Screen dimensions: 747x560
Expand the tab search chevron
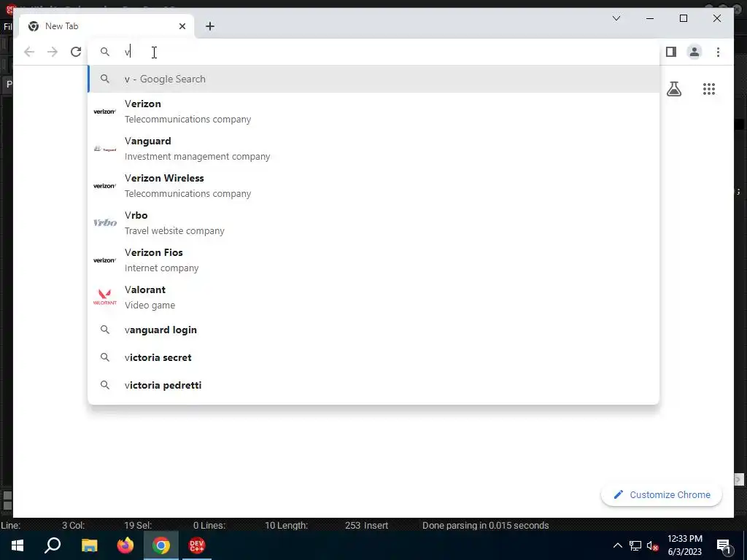(616, 18)
